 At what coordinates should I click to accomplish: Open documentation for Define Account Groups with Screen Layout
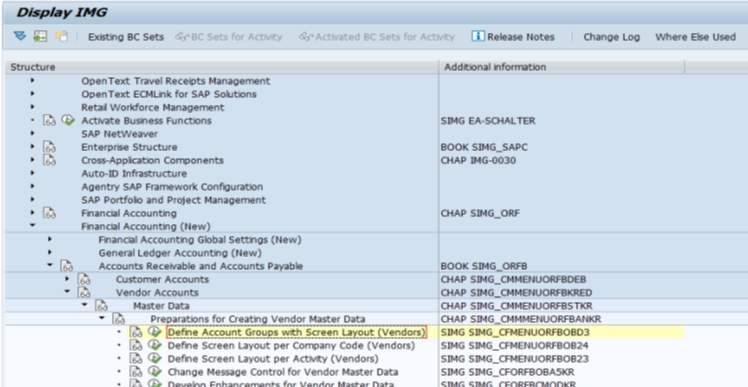136,333
